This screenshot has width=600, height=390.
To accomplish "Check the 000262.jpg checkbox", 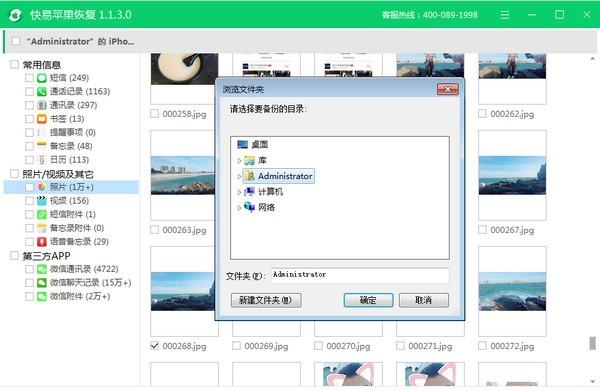I will coord(482,114).
